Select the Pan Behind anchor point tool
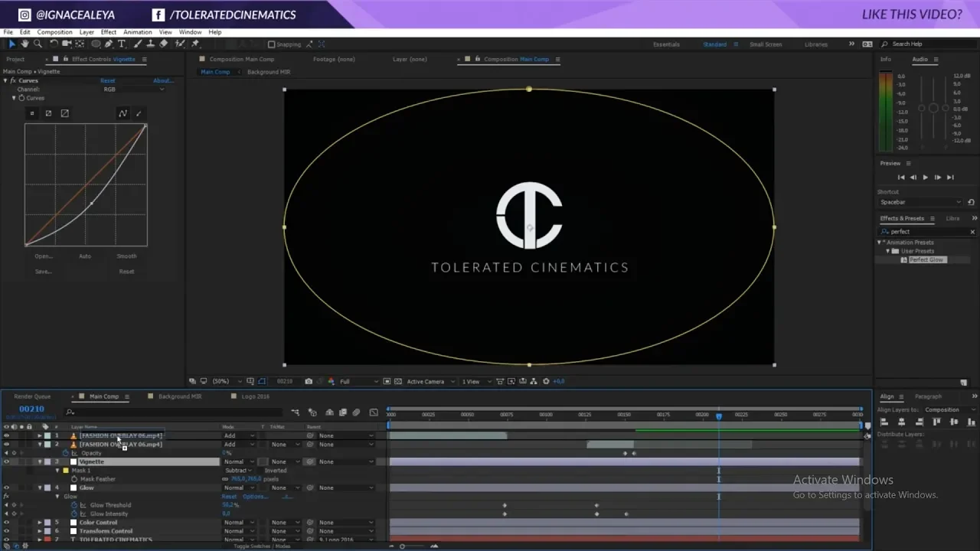Screen dimensions: 980x551 tap(81, 44)
